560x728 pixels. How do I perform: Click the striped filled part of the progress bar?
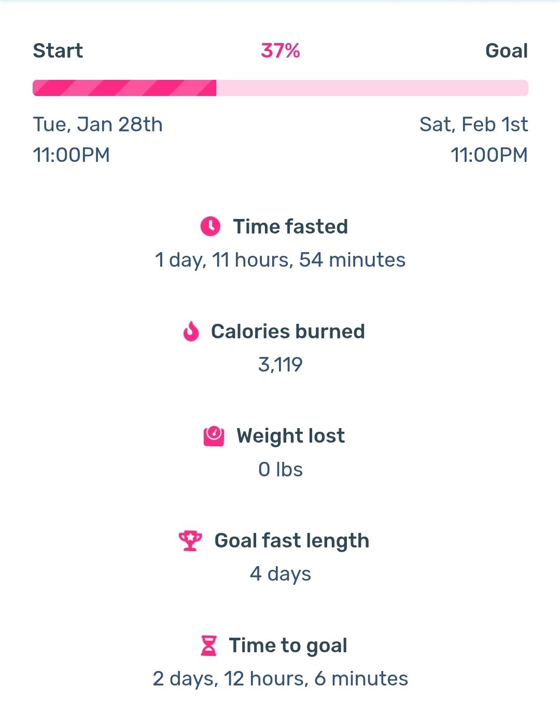pos(124,88)
